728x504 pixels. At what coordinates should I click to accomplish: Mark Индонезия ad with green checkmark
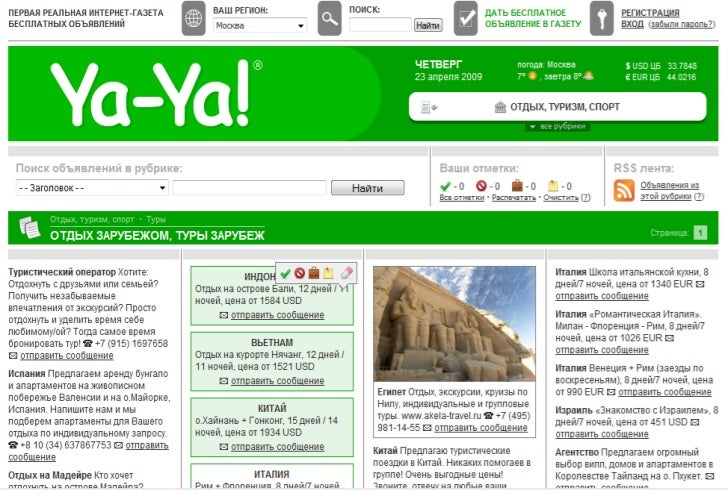click(286, 273)
